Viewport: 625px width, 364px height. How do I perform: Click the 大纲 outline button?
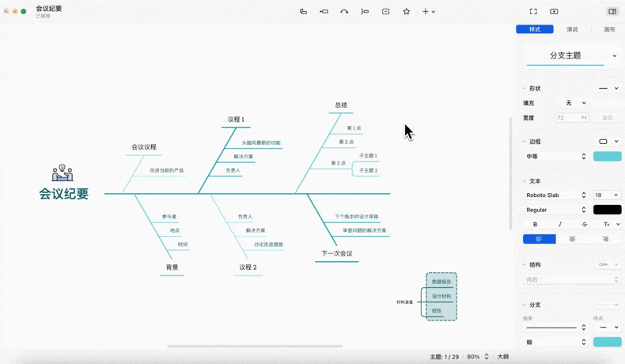coord(502,357)
